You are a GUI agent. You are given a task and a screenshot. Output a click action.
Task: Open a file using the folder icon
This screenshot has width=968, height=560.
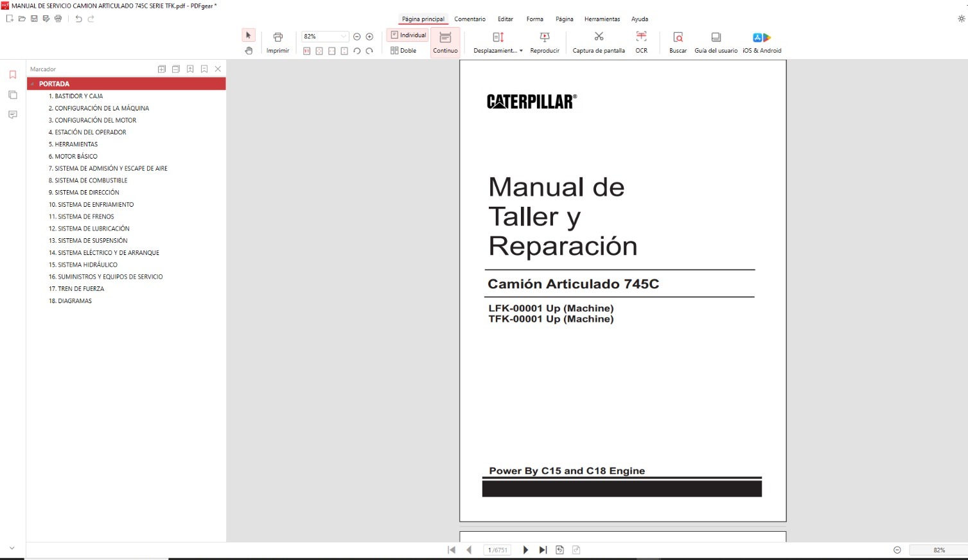22,19
